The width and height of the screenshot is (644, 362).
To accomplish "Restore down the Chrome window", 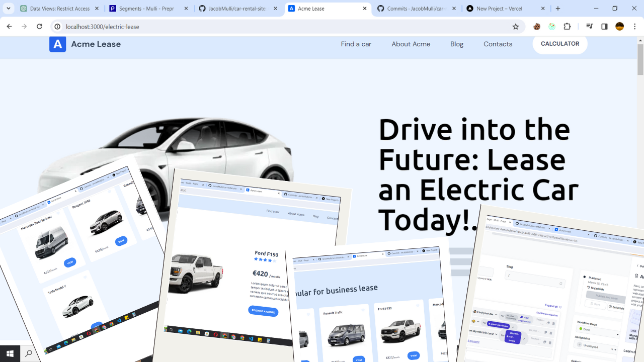I will point(615,9).
